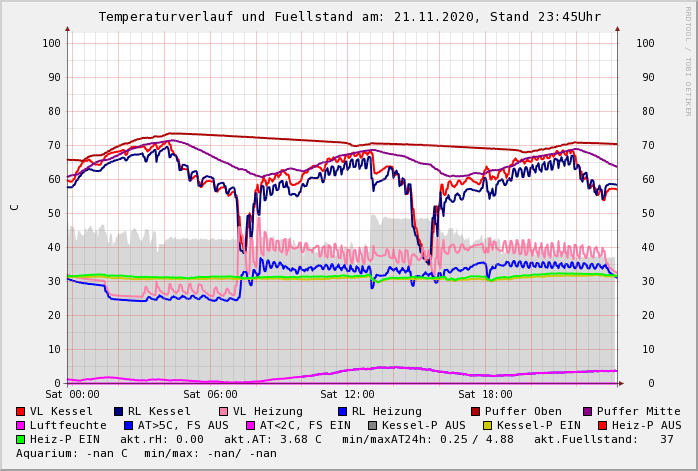This screenshot has width=698, height=471.
Task: Click the 'Sat 06:00' time axis label
Action: 210,394
